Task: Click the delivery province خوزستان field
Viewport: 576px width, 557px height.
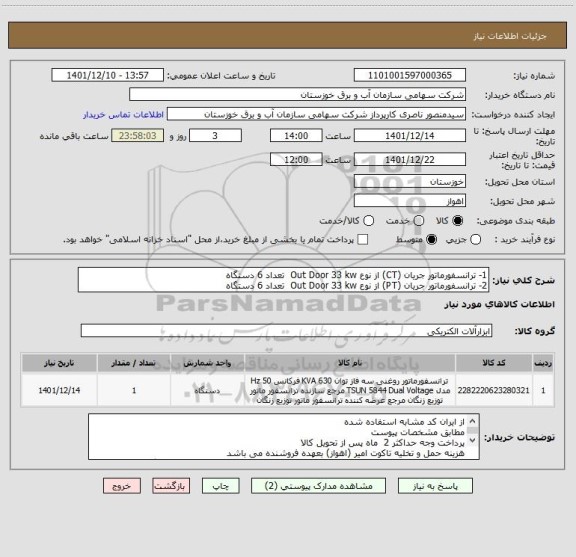Action: pos(410,182)
